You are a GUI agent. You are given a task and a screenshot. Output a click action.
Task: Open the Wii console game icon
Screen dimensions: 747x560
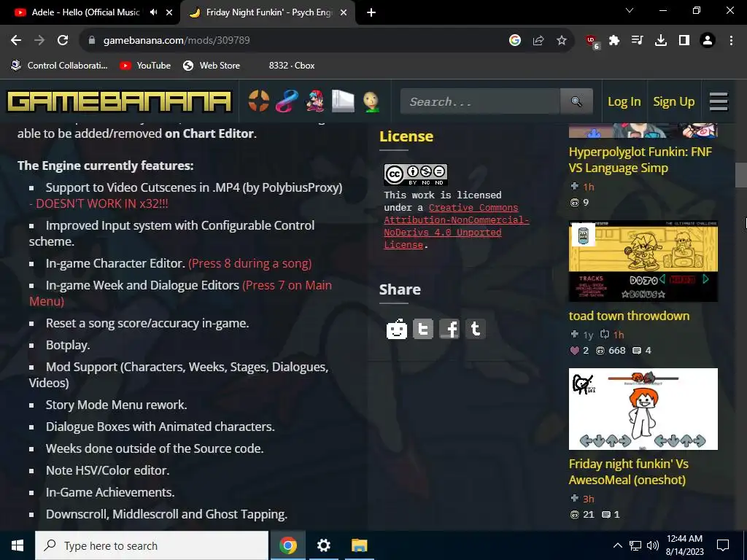343,101
